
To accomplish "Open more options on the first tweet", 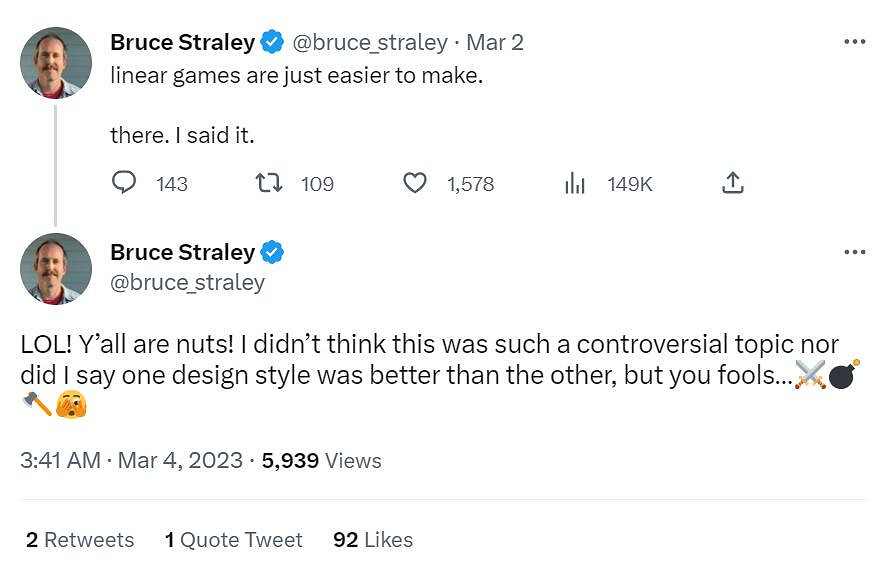I will pyautogui.click(x=854, y=42).
